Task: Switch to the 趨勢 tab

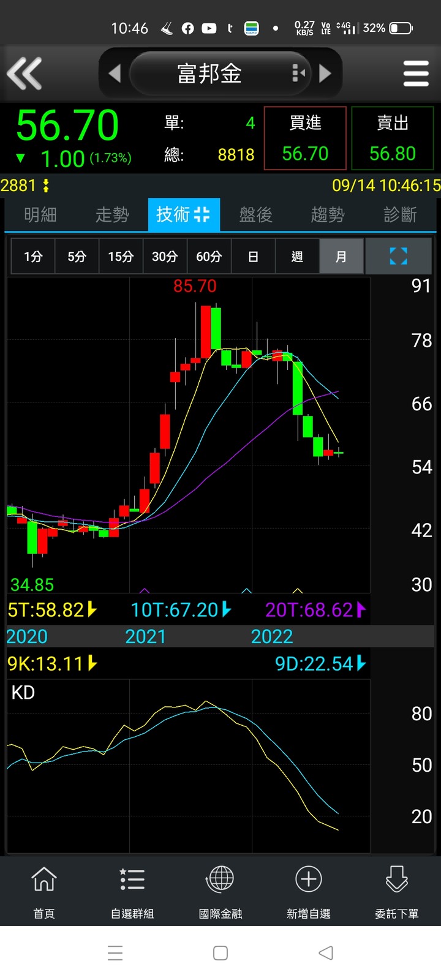Action: pyautogui.click(x=328, y=214)
